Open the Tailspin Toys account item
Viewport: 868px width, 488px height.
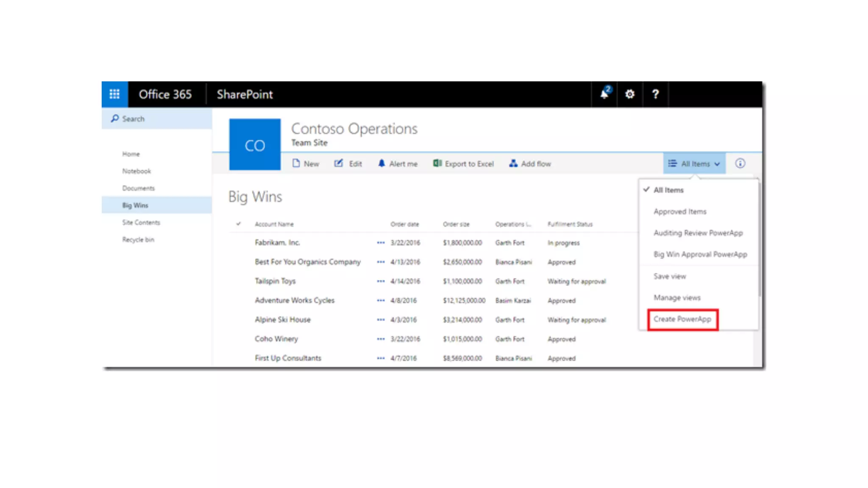point(275,281)
